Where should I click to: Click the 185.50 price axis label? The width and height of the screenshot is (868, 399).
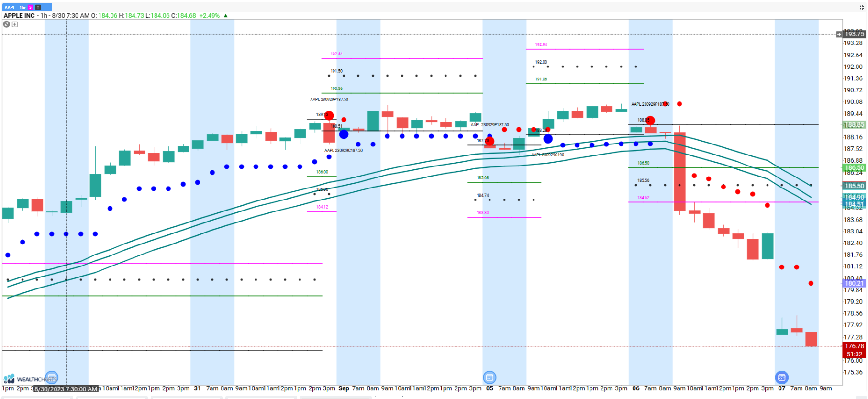pyautogui.click(x=854, y=186)
